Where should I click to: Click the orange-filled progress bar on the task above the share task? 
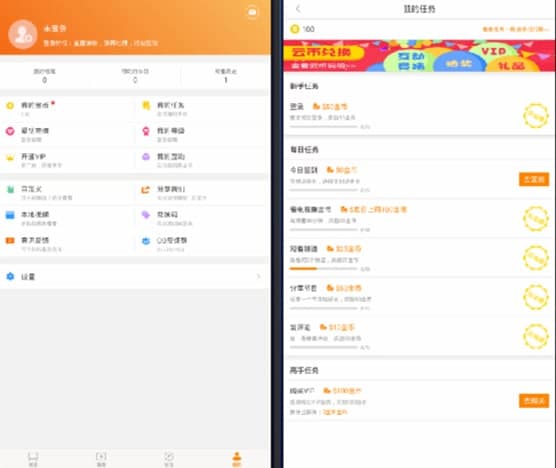click(323, 269)
